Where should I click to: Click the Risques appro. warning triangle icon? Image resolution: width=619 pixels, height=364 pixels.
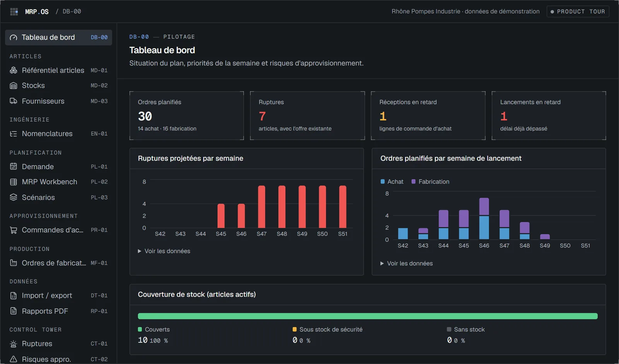pyautogui.click(x=14, y=359)
